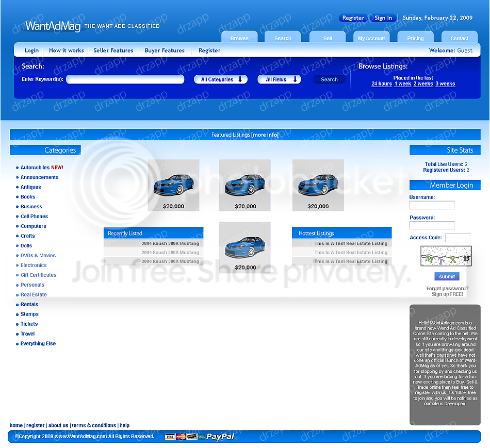Open the Books category

coord(28,197)
